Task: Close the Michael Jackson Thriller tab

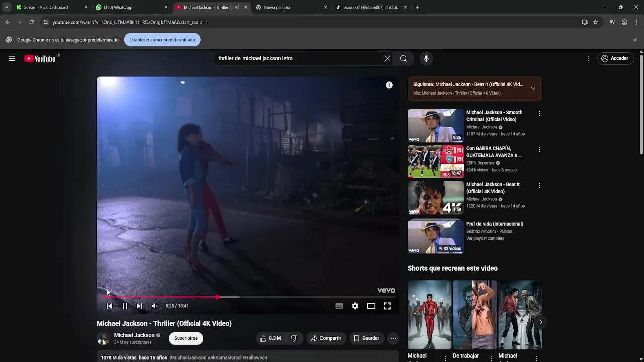Action: pos(246,7)
